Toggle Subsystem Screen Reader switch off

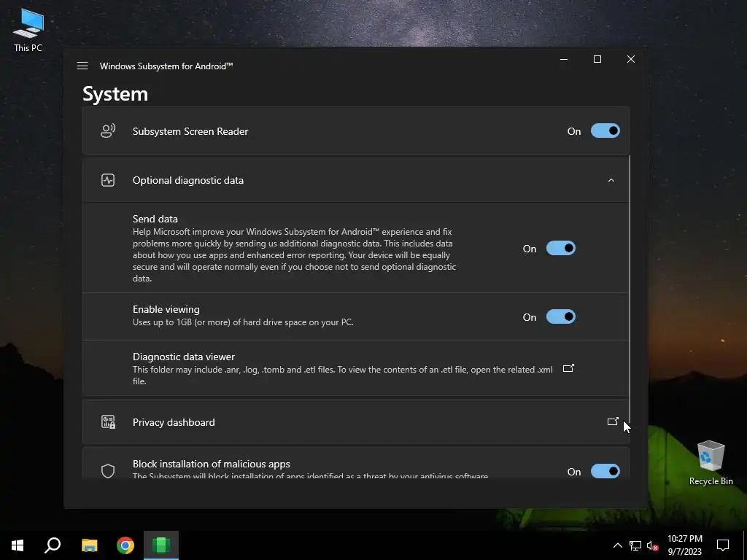tap(605, 131)
